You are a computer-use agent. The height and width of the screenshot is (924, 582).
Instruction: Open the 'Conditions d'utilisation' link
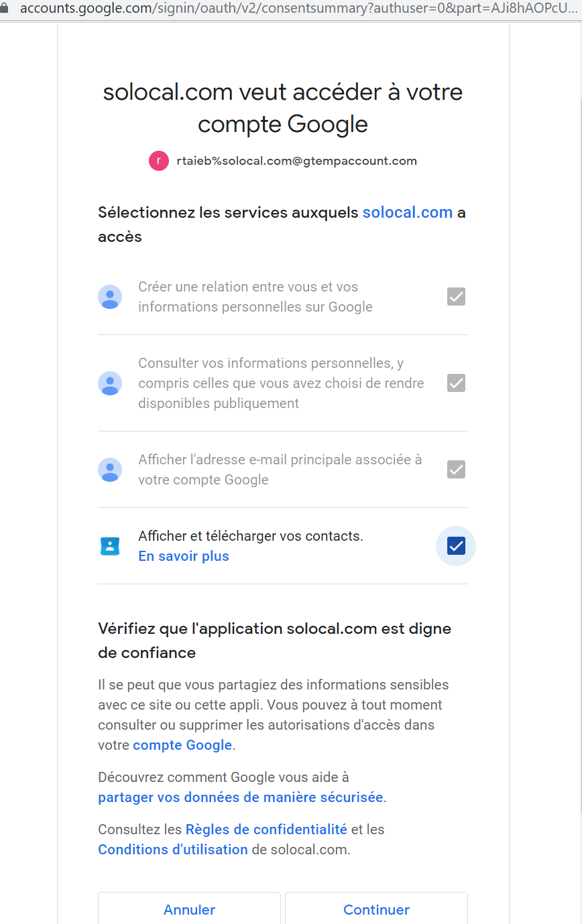tap(173, 850)
